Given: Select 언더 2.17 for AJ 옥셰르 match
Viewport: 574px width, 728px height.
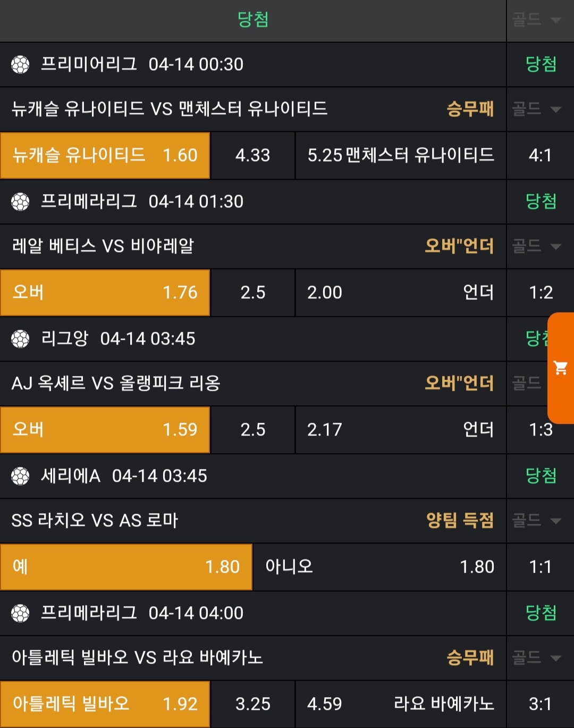Looking at the screenshot, I should [400, 430].
